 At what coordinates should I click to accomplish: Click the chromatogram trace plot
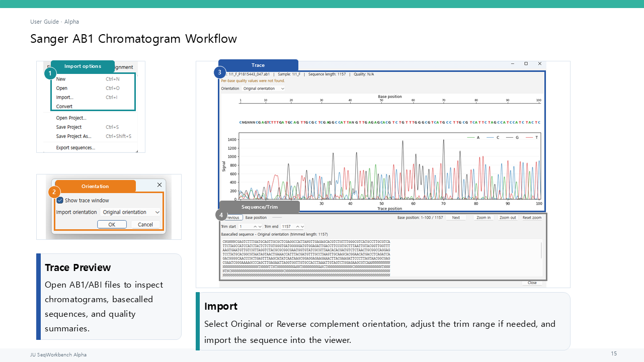[389, 166]
